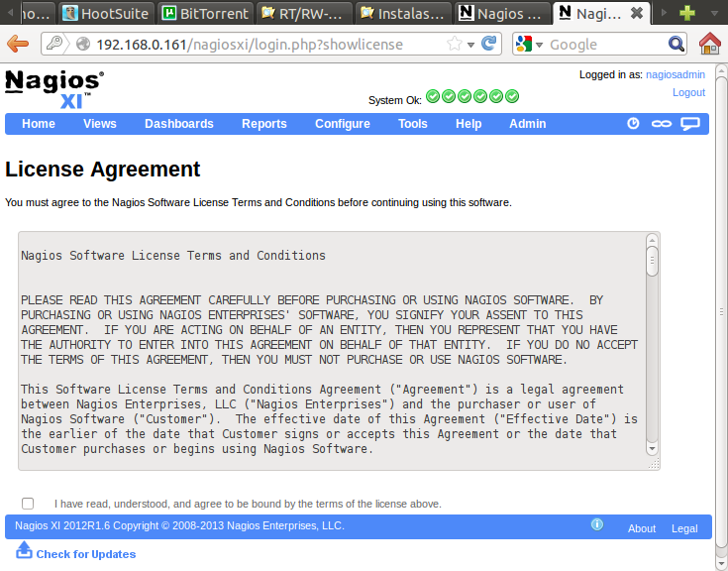Open the Help menu
Screen dimensions: 728x571
[468, 124]
